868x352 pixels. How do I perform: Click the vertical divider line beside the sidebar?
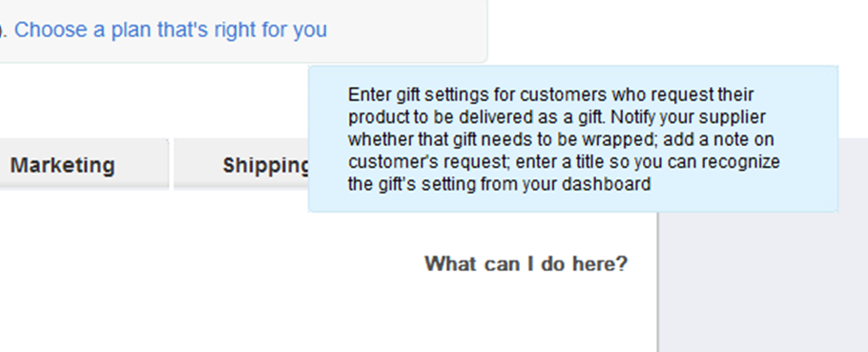click(x=657, y=282)
